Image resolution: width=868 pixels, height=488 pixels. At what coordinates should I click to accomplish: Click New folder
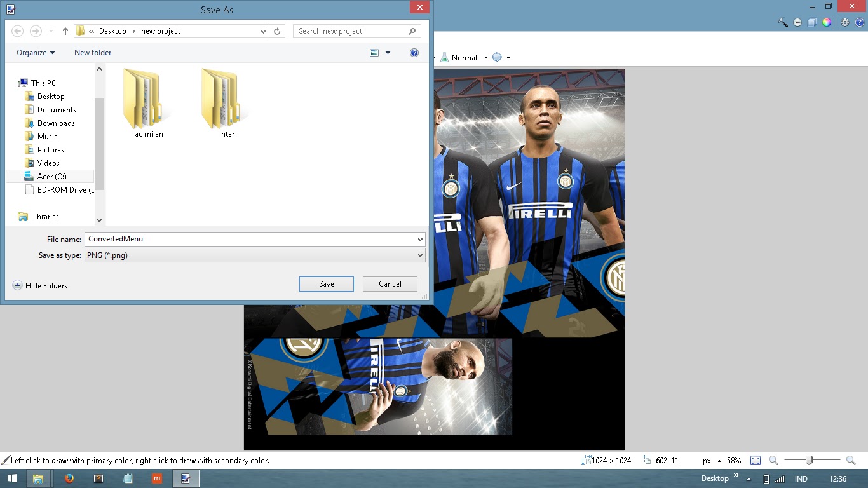[x=93, y=53]
